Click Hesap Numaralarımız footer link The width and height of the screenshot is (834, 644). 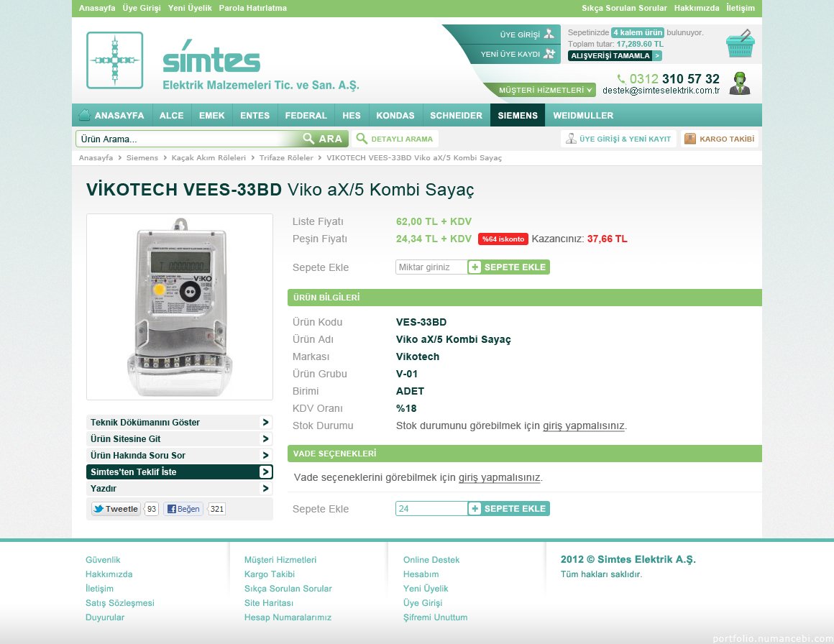point(288,617)
